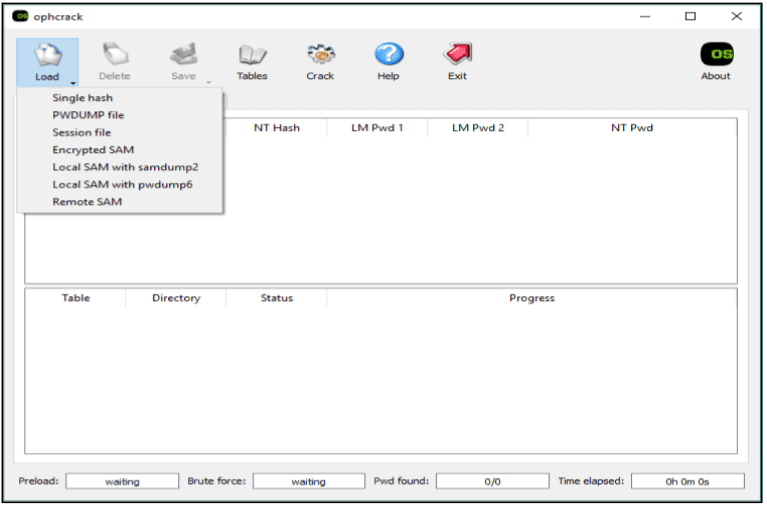Open the Tables toolbar icon
767x507 pixels.
click(x=252, y=56)
